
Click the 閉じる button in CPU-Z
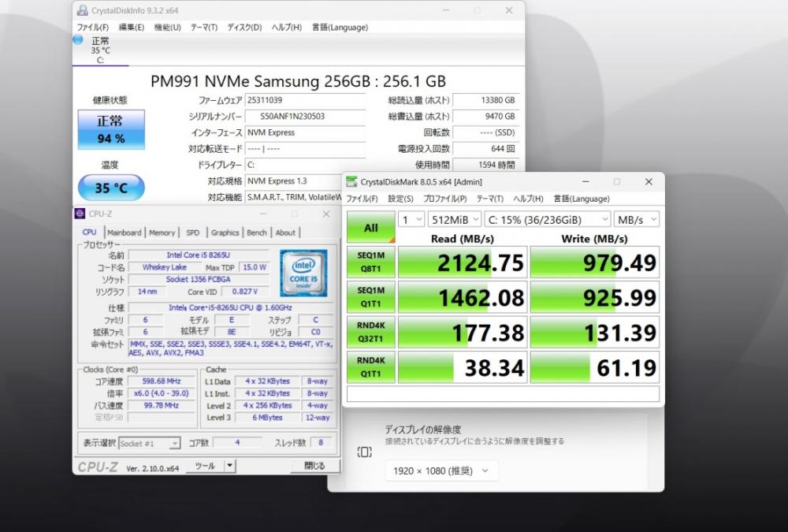pyautogui.click(x=314, y=466)
